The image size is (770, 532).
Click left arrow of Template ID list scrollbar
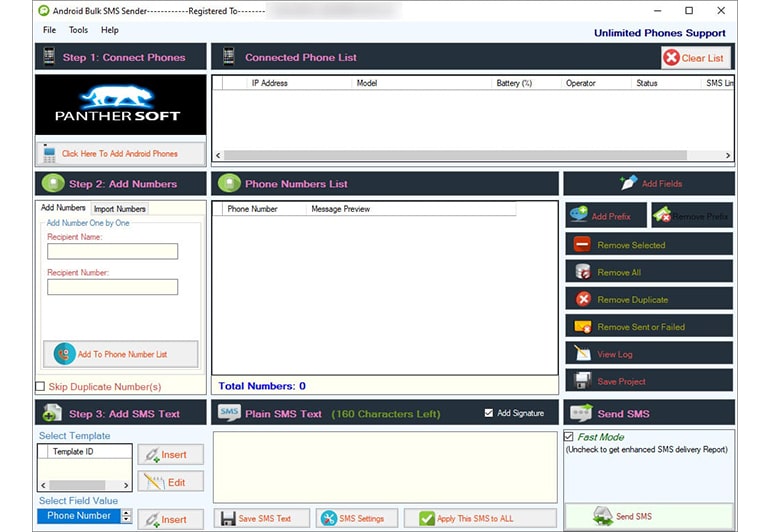click(x=43, y=485)
